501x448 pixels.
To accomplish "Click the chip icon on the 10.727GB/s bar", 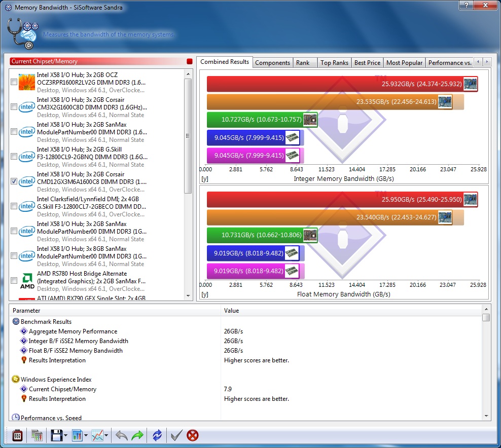I will tap(310, 120).
